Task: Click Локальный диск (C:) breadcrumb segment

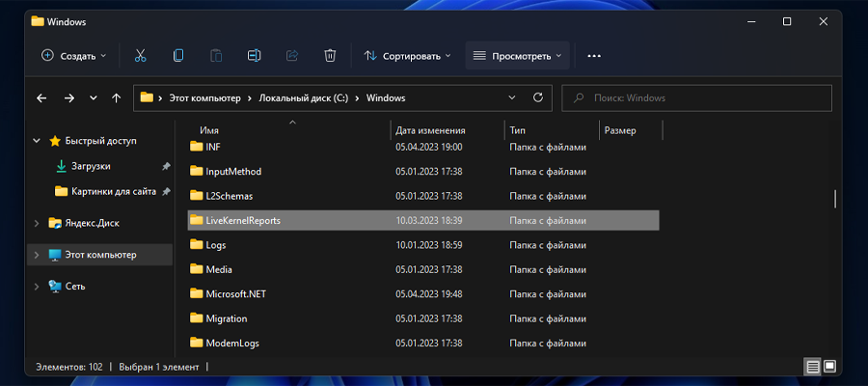Action: click(304, 98)
